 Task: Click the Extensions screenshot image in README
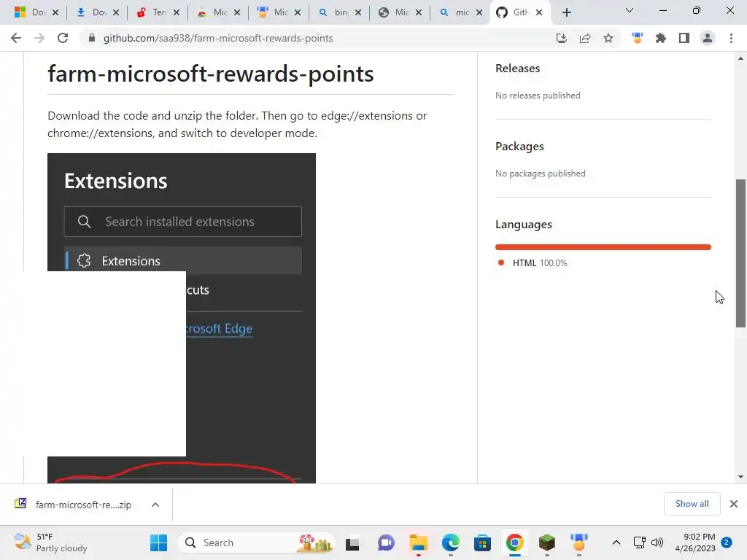(x=182, y=318)
